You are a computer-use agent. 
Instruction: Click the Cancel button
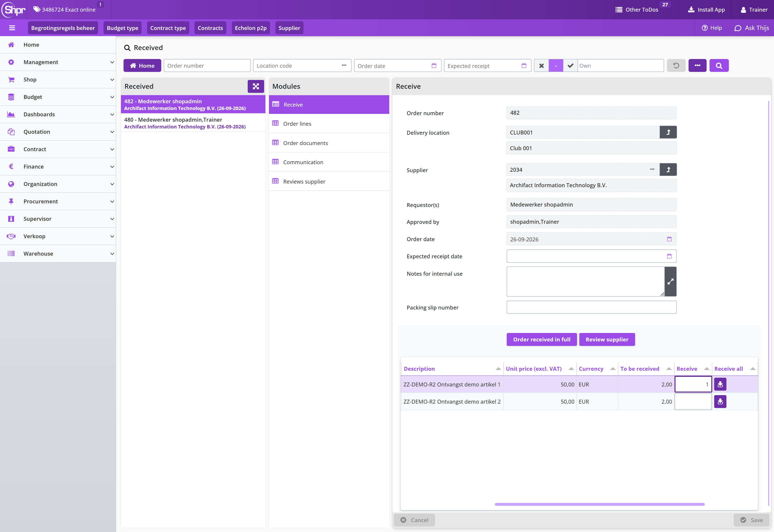click(x=414, y=520)
